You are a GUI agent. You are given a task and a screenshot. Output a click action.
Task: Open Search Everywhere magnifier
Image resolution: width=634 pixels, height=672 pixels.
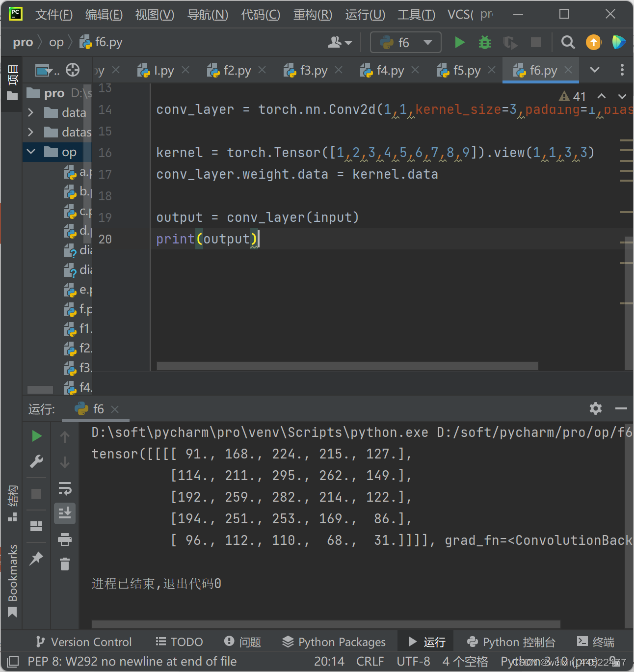[568, 43]
